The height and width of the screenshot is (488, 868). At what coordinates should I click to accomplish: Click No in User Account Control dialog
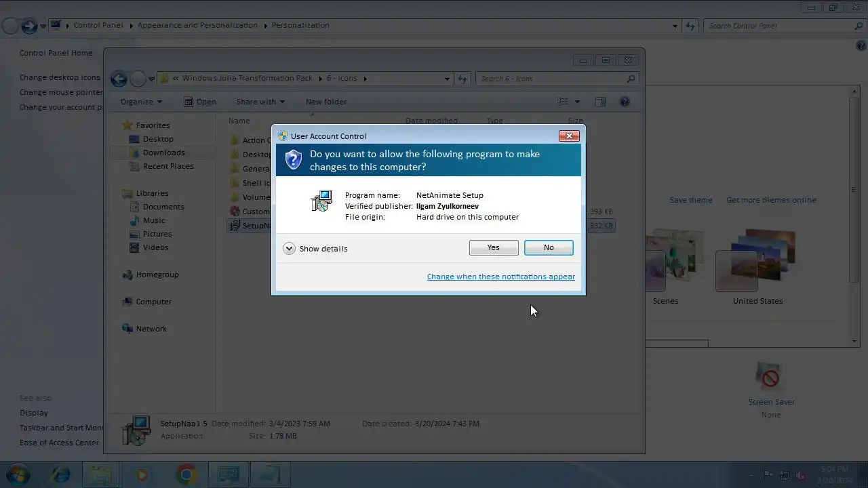[549, 248]
